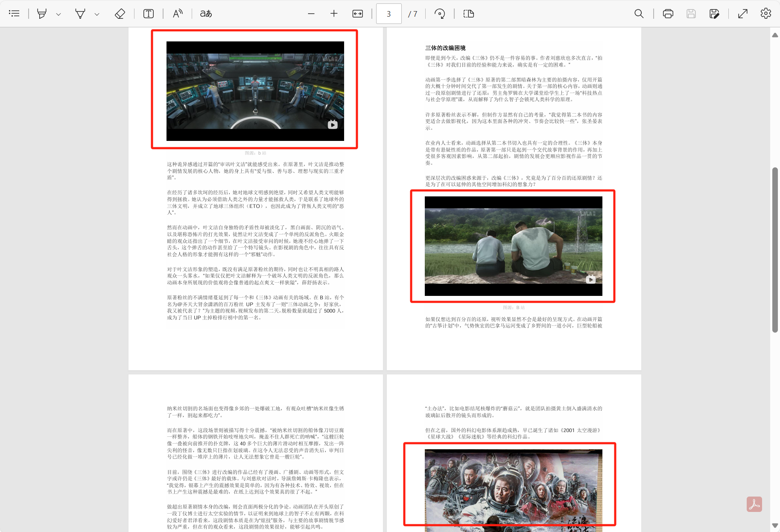
Task: Expand the highlighter options chevron
Action: point(59,13)
